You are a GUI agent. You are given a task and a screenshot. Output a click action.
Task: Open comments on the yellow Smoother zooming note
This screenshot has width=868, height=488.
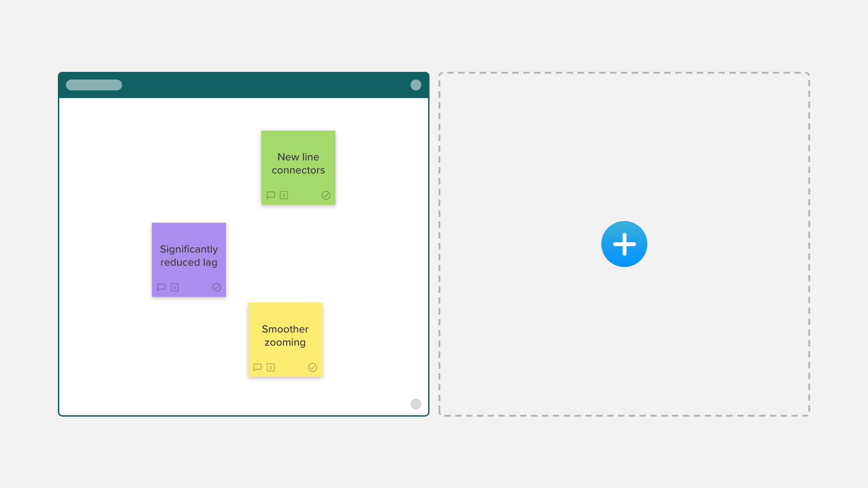(258, 367)
